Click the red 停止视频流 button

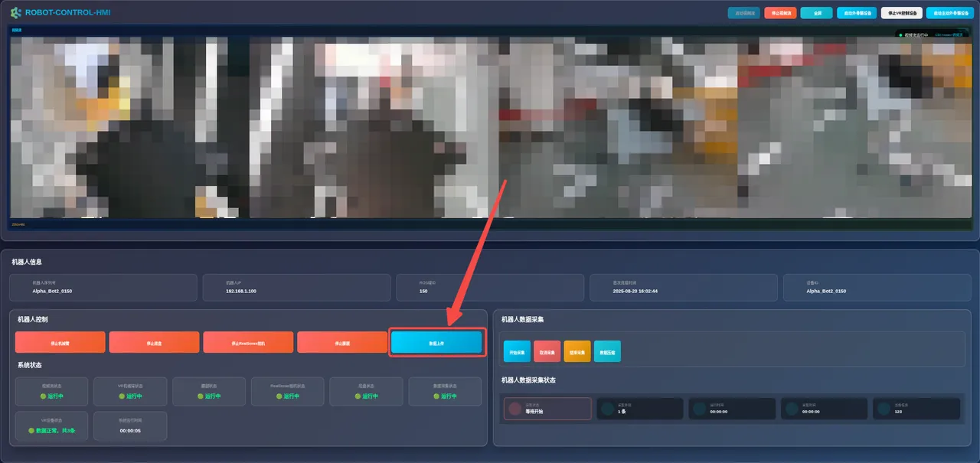point(780,13)
